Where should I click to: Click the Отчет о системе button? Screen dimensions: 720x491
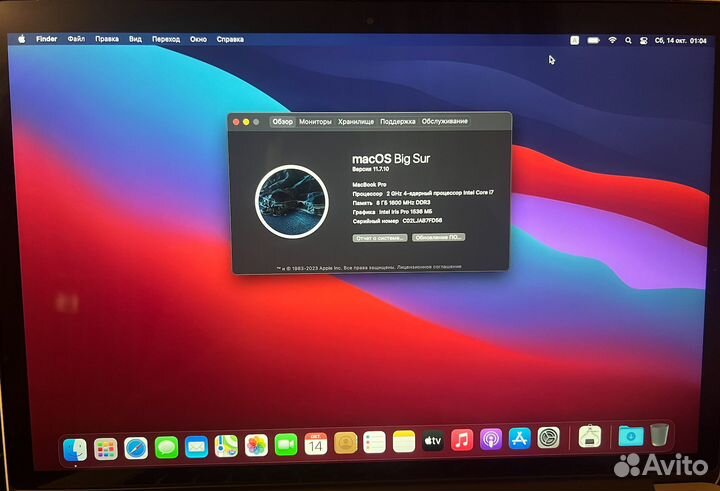click(x=380, y=238)
